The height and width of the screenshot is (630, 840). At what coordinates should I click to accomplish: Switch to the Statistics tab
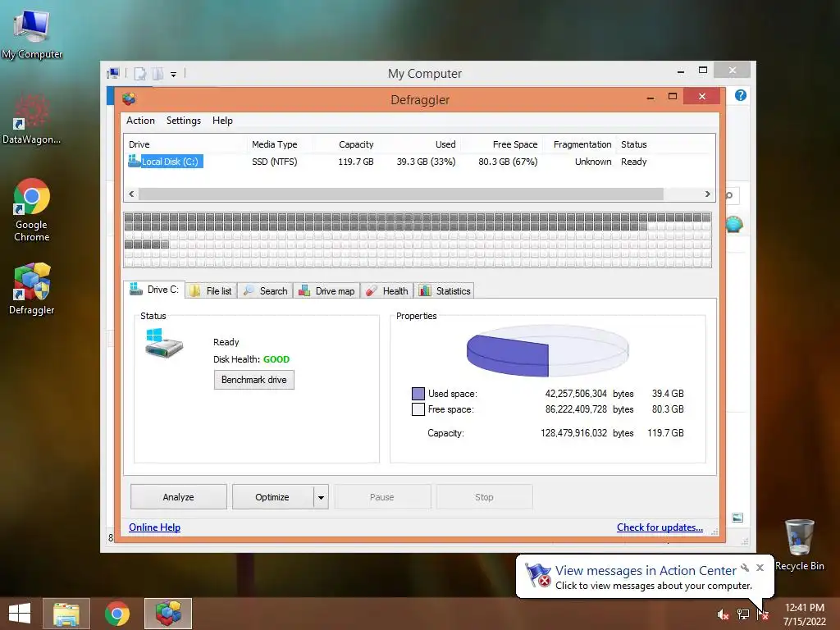[x=445, y=291]
